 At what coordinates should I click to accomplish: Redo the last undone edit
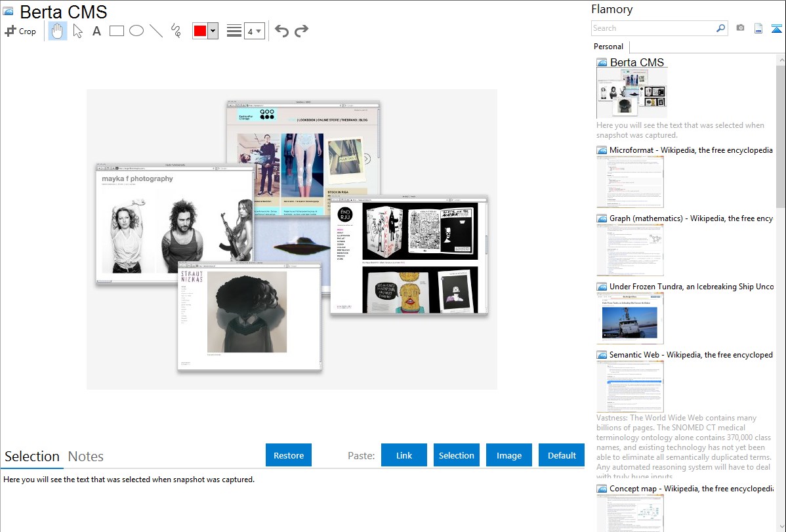point(301,31)
